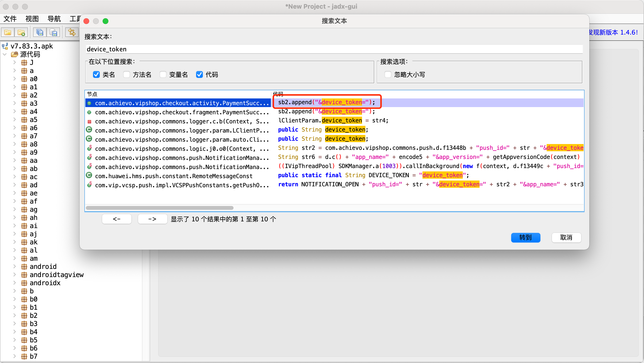This screenshot has height=363, width=644.
Task: Click the device_token search text field
Action: (334, 49)
